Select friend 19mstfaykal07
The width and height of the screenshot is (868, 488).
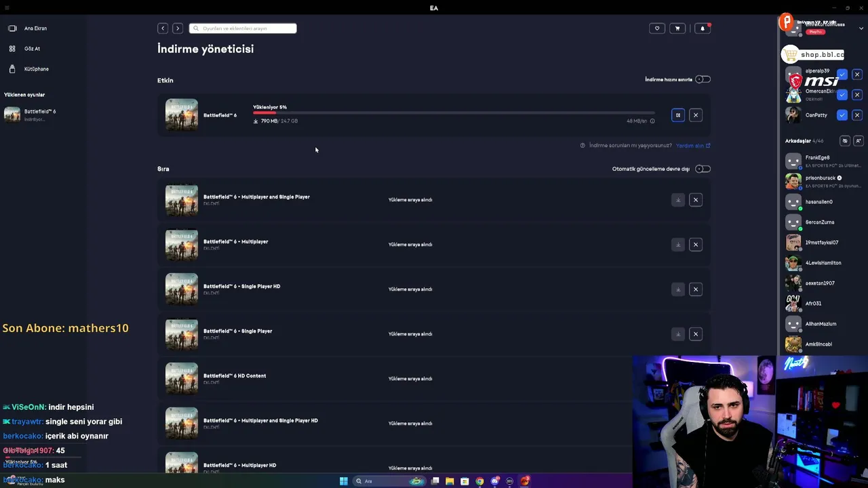point(823,243)
